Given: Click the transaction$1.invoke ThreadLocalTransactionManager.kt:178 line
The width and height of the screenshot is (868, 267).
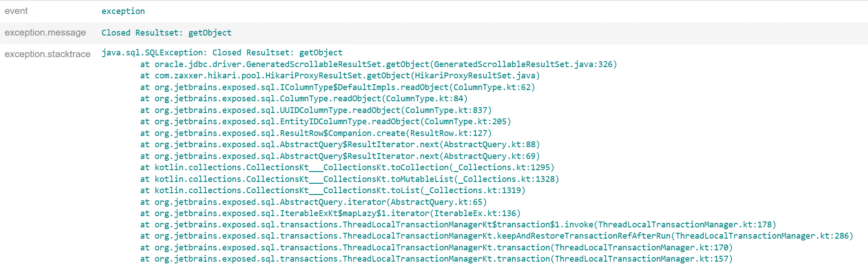Looking at the screenshot, I should tap(458, 225).
